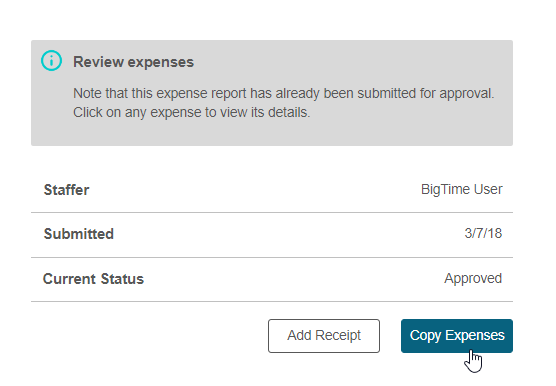The height and width of the screenshot is (386, 556).
Task: Click the Staffer field label
Action: 66,190
